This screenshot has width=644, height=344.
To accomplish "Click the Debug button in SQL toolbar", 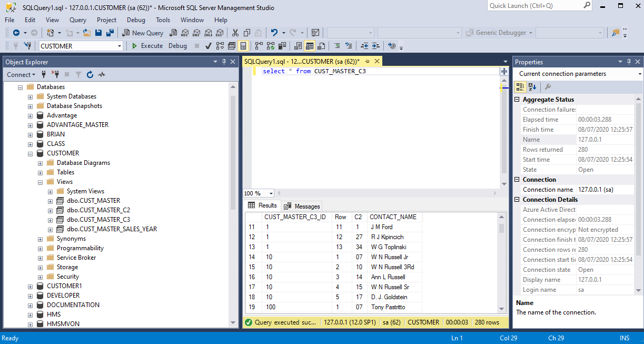I will (177, 46).
